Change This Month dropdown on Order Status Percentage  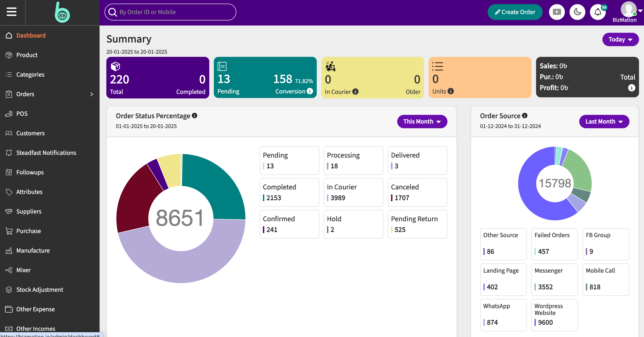[x=422, y=121]
